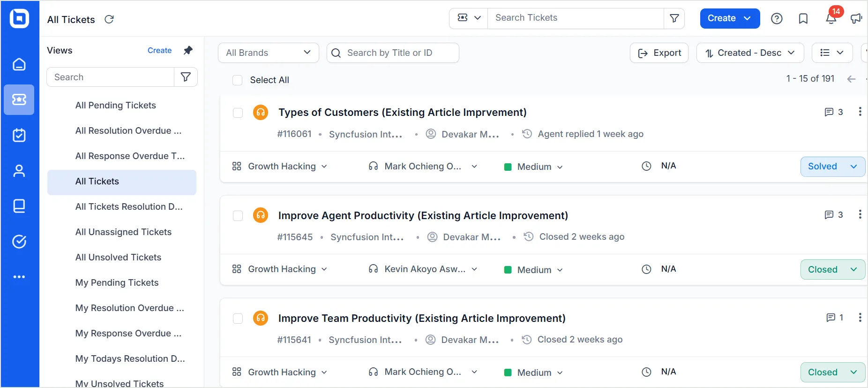Screen dimensions: 868x388
Task: Open the Views search filter icon
Action: tap(186, 77)
